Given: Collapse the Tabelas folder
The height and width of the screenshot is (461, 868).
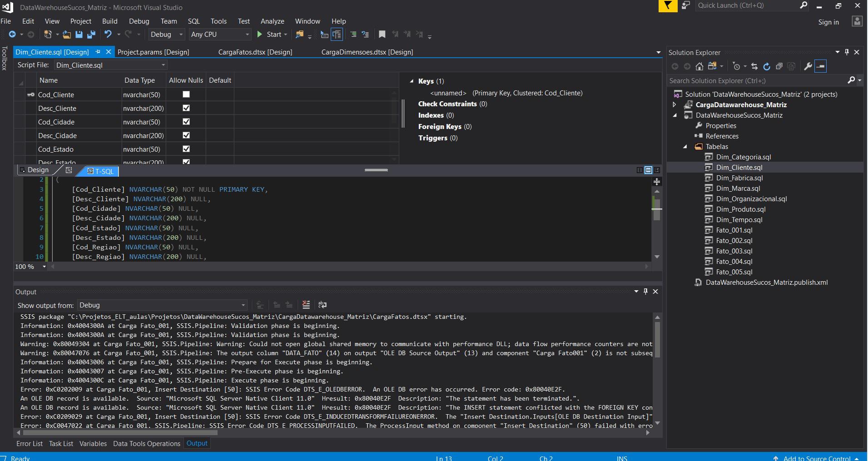Looking at the screenshot, I should (685, 146).
